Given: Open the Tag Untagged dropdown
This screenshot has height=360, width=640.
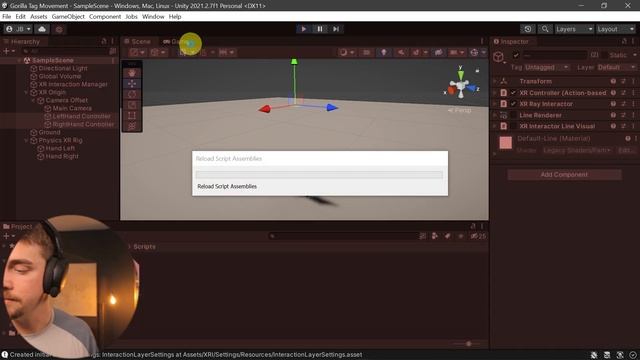Looking at the screenshot, I should click(x=547, y=67).
